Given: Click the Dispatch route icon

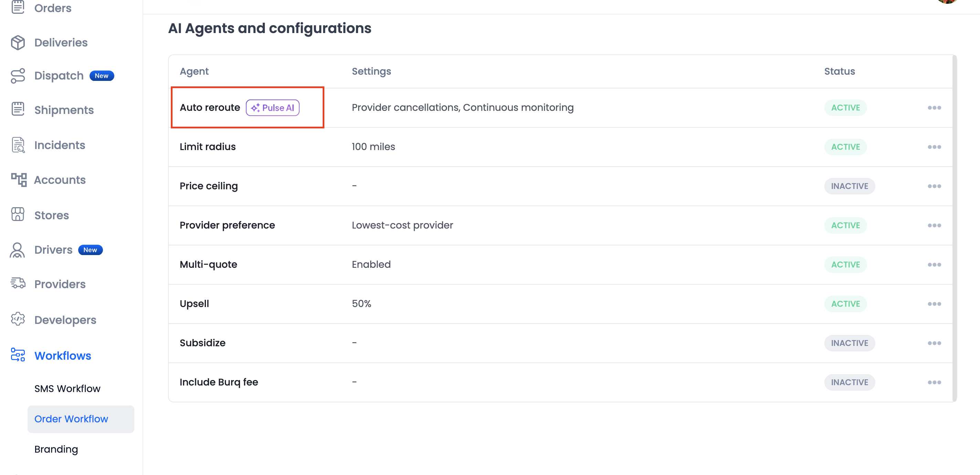Looking at the screenshot, I should click(18, 76).
